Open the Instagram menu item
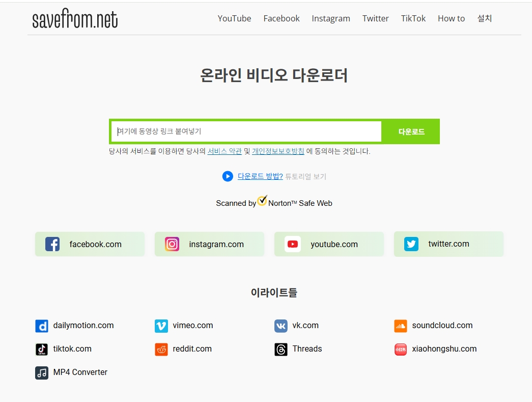Viewport: 532px width, 402px height. [x=331, y=19]
